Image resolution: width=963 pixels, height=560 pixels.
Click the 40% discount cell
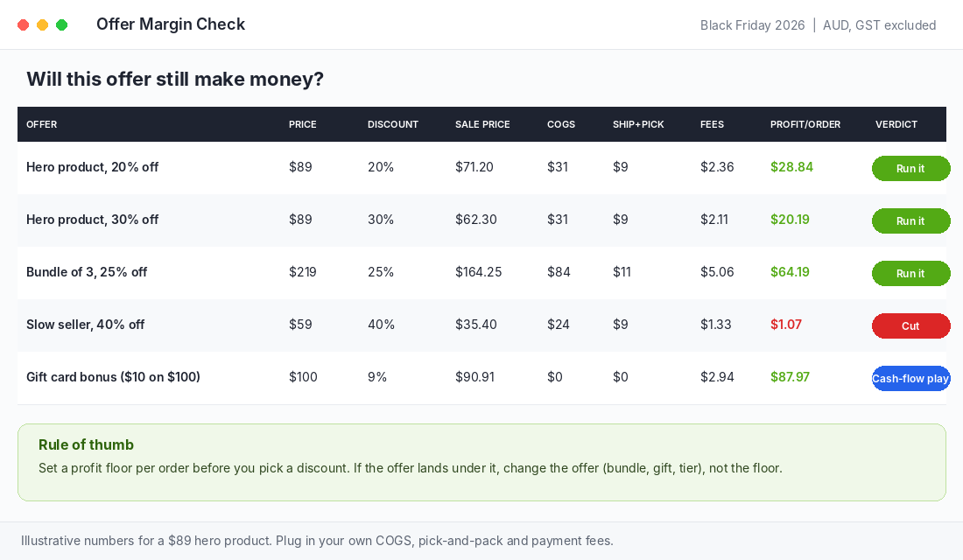click(382, 325)
